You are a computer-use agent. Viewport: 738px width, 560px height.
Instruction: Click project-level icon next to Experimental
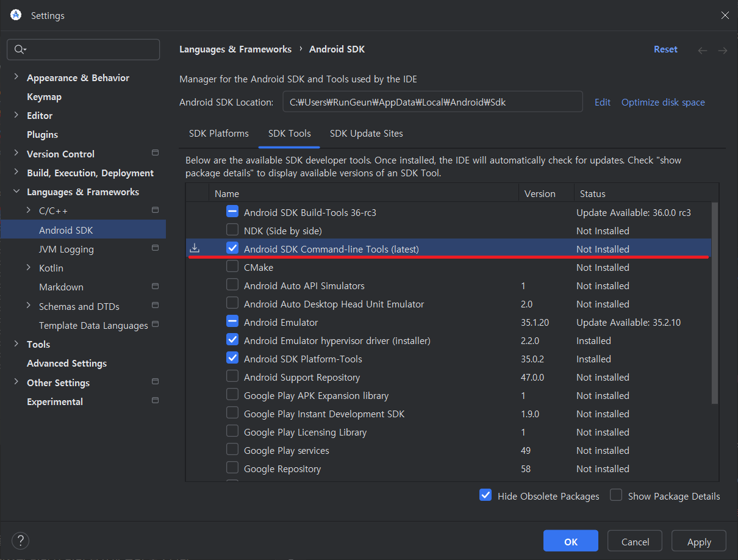(155, 400)
